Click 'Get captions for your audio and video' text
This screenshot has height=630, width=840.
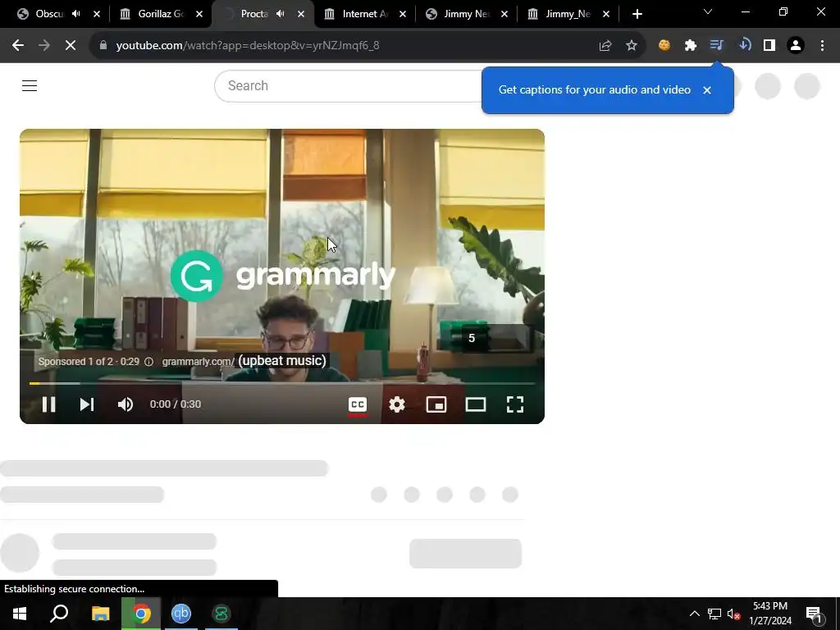click(x=594, y=90)
